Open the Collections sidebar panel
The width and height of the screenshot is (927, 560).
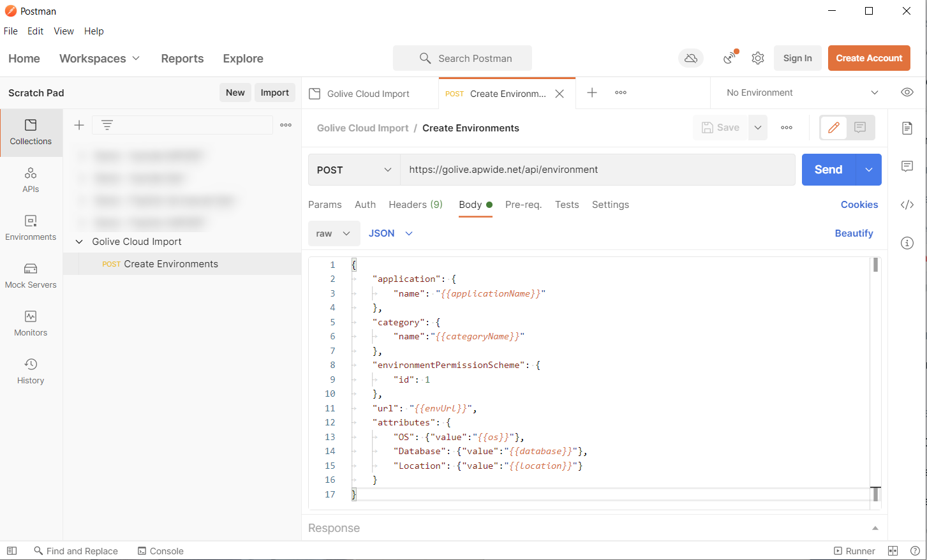click(31, 132)
